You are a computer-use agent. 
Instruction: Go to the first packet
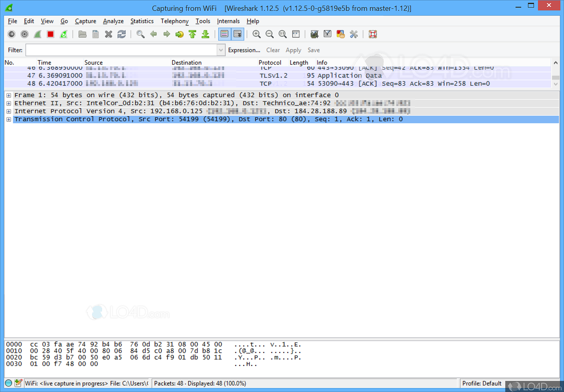pos(193,34)
